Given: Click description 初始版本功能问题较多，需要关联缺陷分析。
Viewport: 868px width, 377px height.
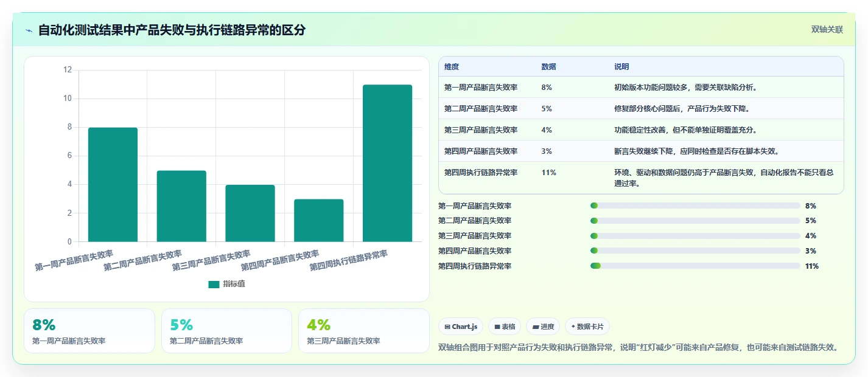Looking at the screenshot, I should pyautogui.click(x=686, y=88).
